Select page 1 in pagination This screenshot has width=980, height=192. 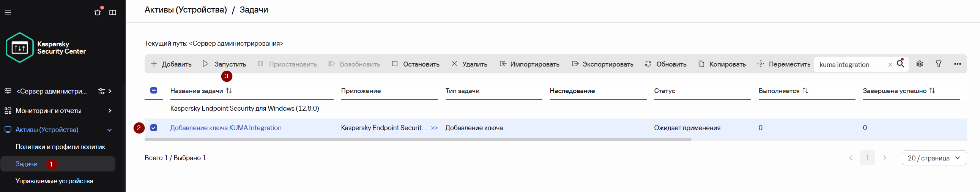[867, 158]
